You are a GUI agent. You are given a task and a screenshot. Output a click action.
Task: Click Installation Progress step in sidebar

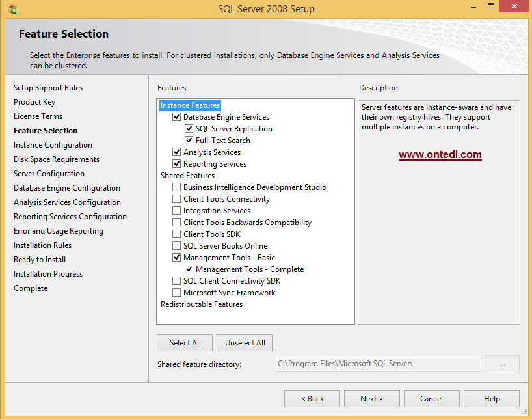(x=48, y=274)
